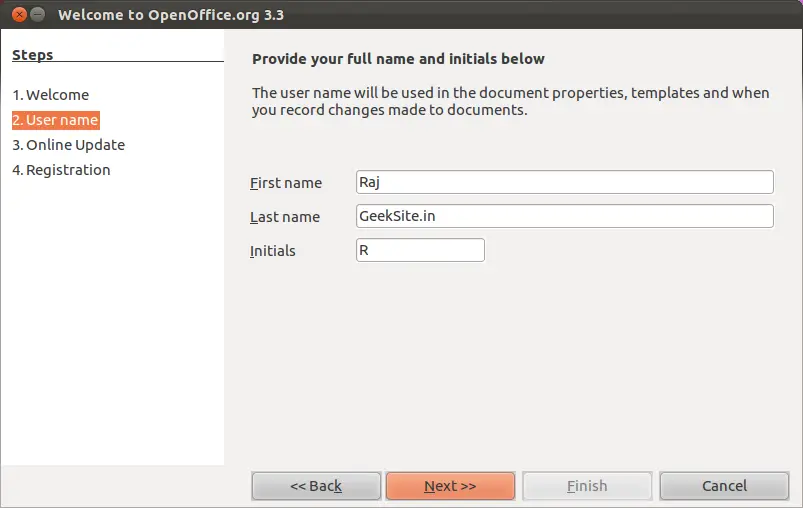Click the 'First name' label
The height and width of the screenshot is (508, 803).
pyautogui.click(x=286, y=183)
